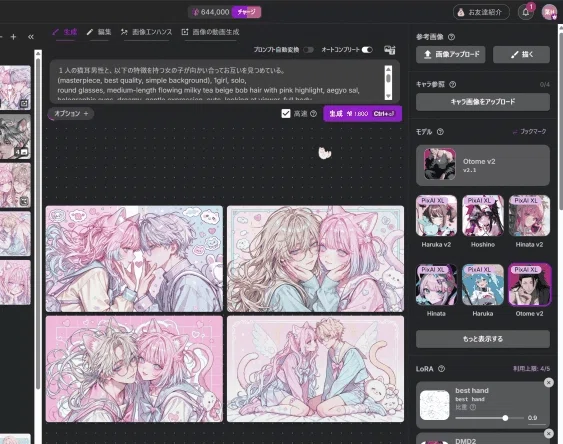Screen dimensions: 563x444
Task: Toggle プロンプト自動変換 switch
Action: click(308, 50)
